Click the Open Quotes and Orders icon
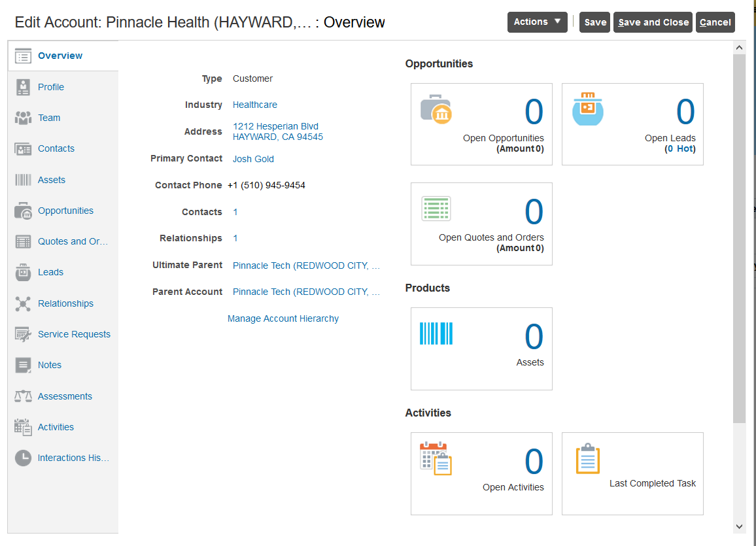The image size is (756, 546). (x=436, y=209)
